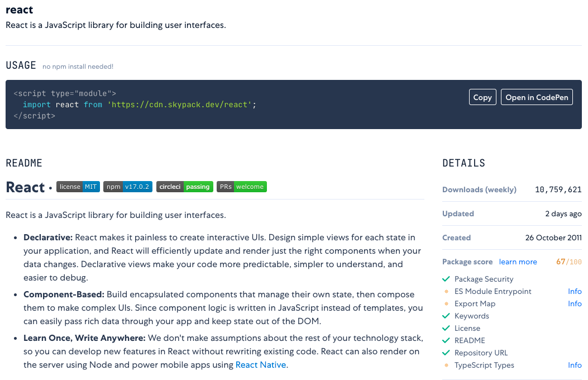Image resolution: width=588 pixels, height=380 pixels.
Task: Click the TypeScript Types warning dot
Action: point(446,365)
